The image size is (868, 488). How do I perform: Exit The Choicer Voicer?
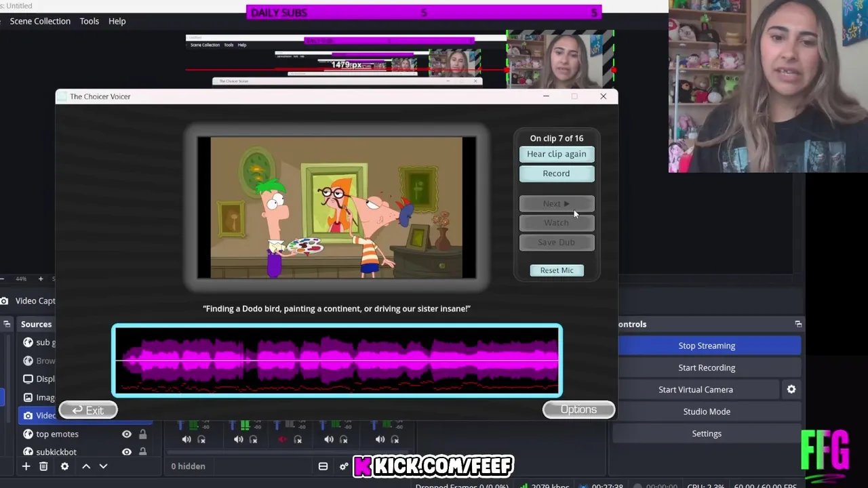[88, 410]
